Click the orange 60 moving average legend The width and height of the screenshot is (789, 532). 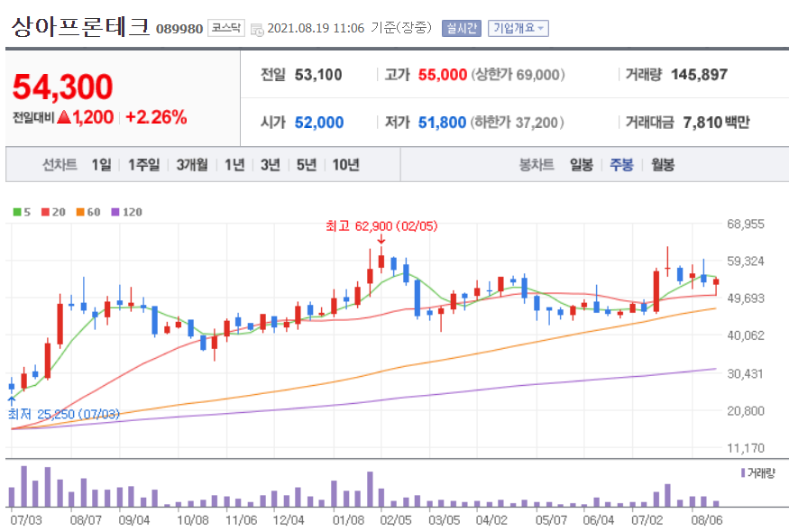click(x=88, y=212)
